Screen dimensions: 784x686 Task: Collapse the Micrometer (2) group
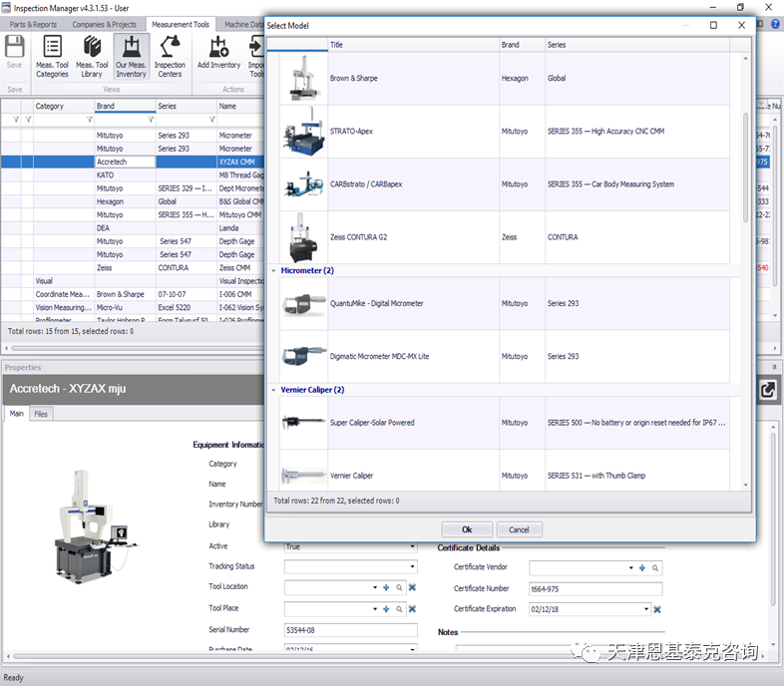tap(274, 270)
